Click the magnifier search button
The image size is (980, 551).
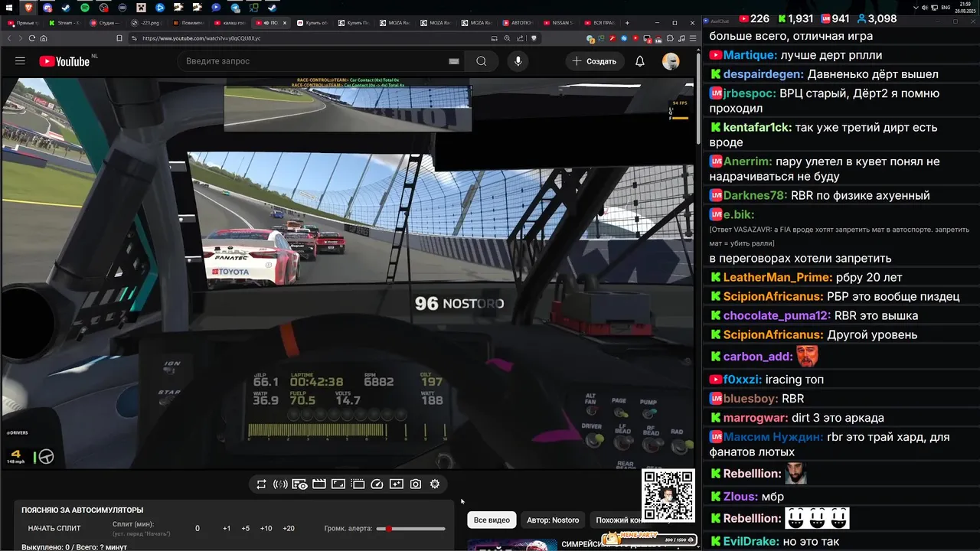481,61
